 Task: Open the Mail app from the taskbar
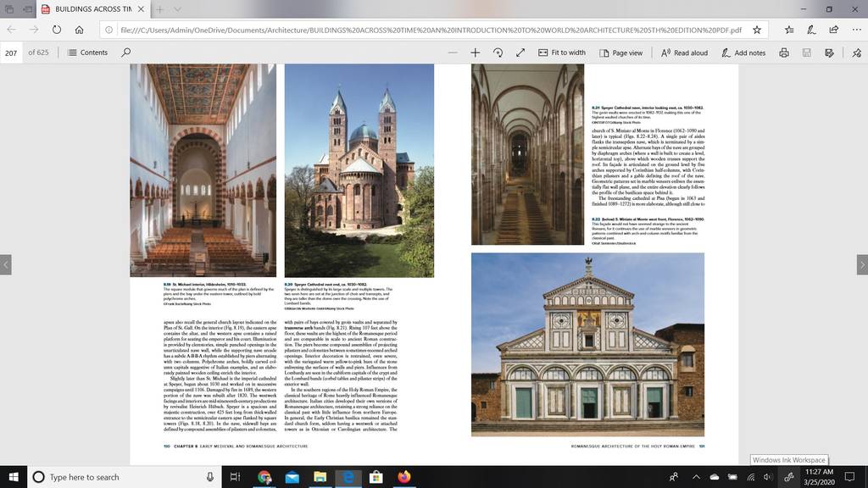click(x=292, y=477)
